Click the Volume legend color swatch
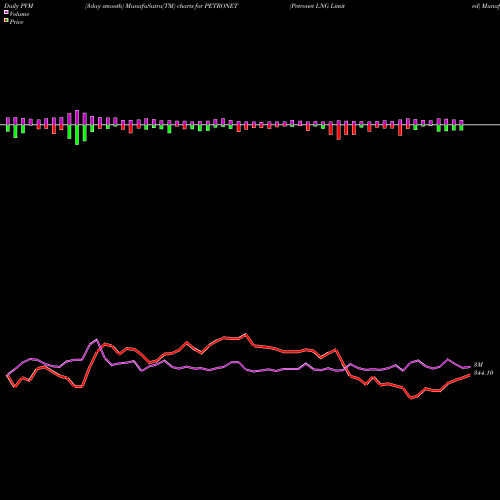Screen dimensions: 500x500 click(6, 12)
